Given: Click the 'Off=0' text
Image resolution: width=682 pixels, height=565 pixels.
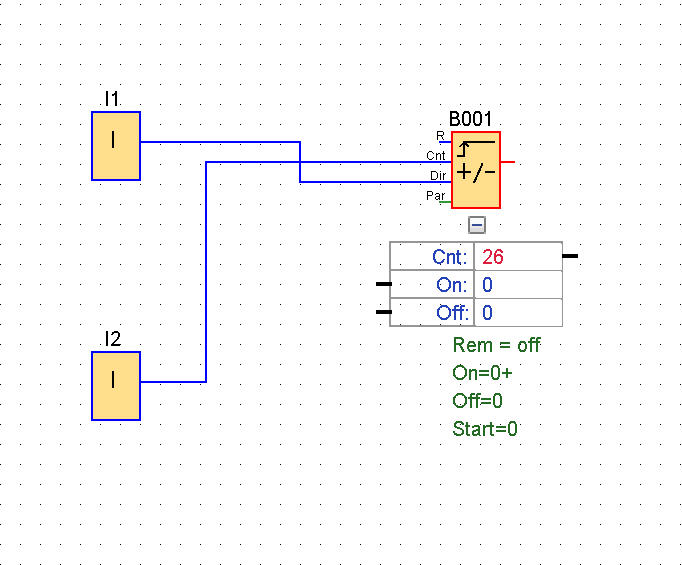Looking at the screenshot, I should click(x=477, y=401).
